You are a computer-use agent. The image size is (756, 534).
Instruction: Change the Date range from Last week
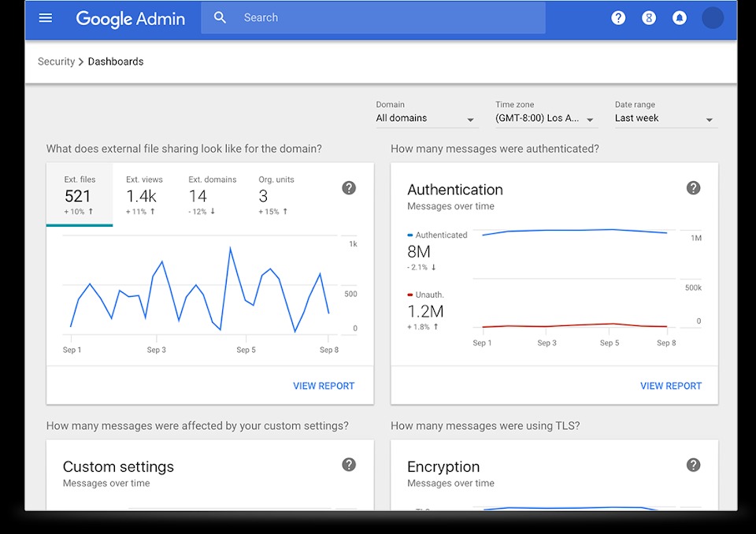pyautogui.click(x=665, y=117)
